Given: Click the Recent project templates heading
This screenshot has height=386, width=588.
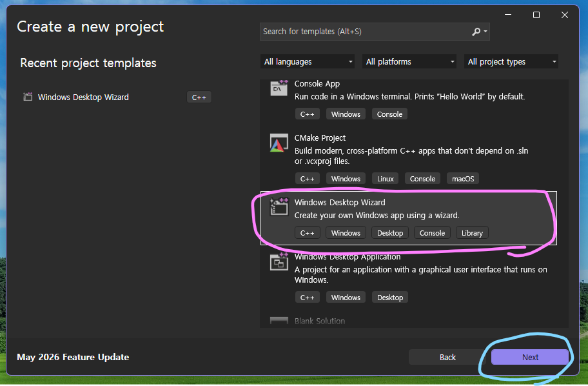Looking at the screenshot, I should coord(88,63).
